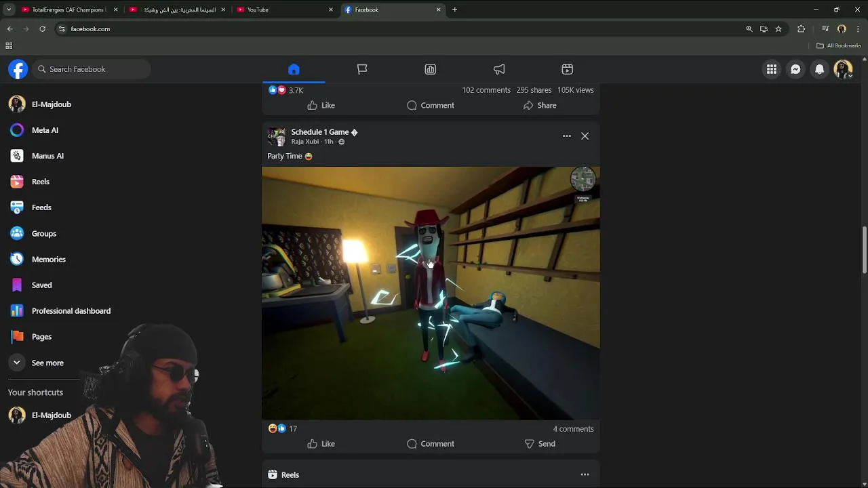This screenshot has width=868, height=488.
Task: Open Facebook home tab icon
Action: 294,69
